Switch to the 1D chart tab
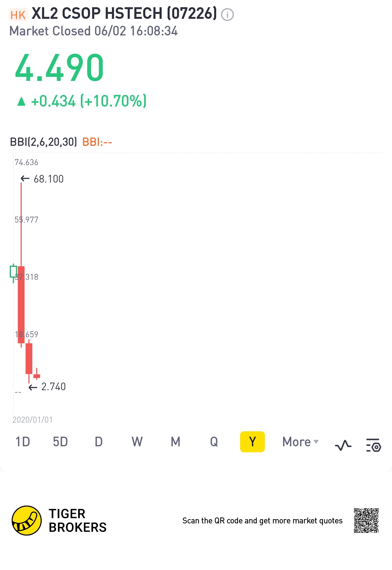Screen dimensions: 392x570 click(23, 442)
